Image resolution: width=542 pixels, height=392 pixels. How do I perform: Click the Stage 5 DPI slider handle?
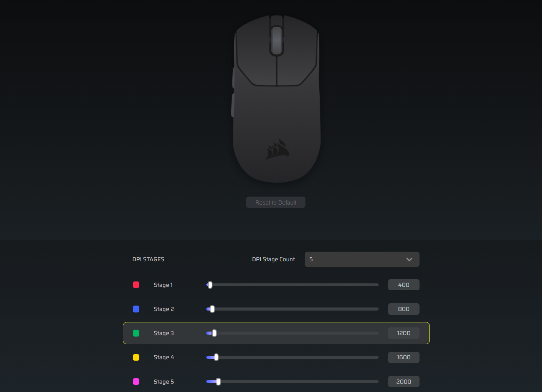point(218,382)
